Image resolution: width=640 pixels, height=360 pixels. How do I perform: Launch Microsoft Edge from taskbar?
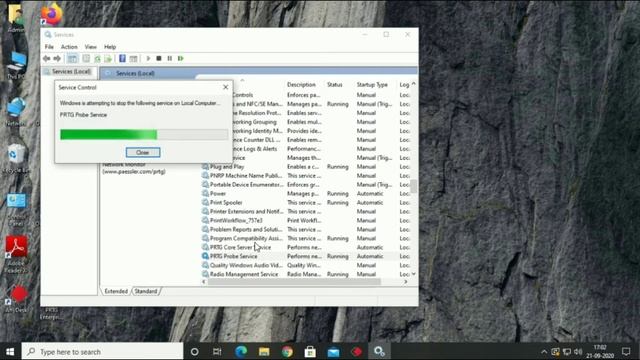coord(241,351)
